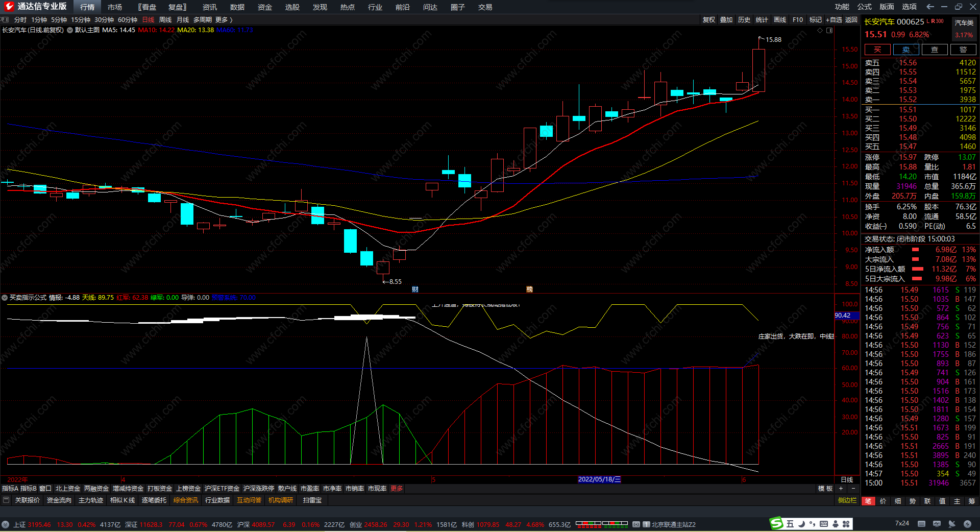Select the 北上资金 indicator tab

pyautogui.click(x=68, y=489)
